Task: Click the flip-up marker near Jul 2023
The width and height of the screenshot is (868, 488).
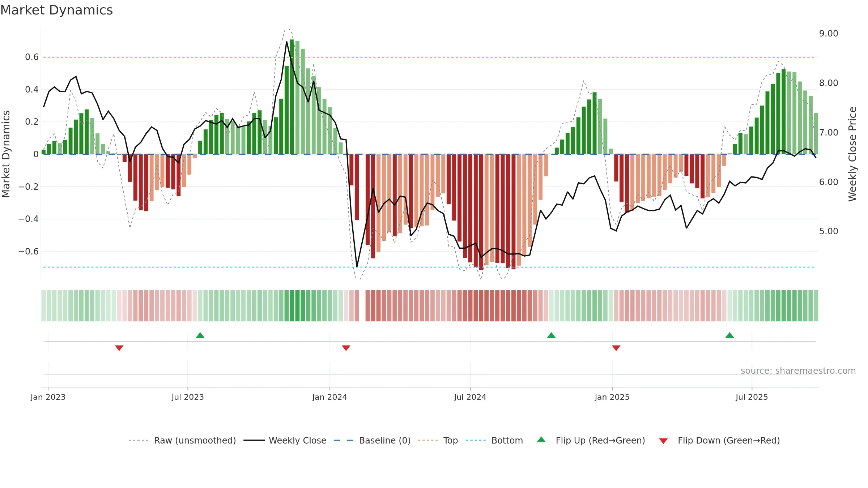Action: click(x=200, y=335)
